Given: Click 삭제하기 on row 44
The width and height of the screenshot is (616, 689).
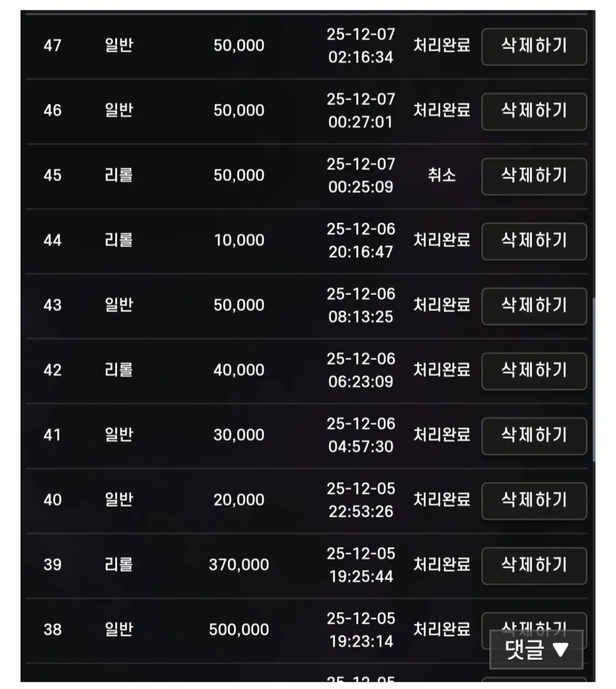Looking at the screenshot, I should click(534, 241).
